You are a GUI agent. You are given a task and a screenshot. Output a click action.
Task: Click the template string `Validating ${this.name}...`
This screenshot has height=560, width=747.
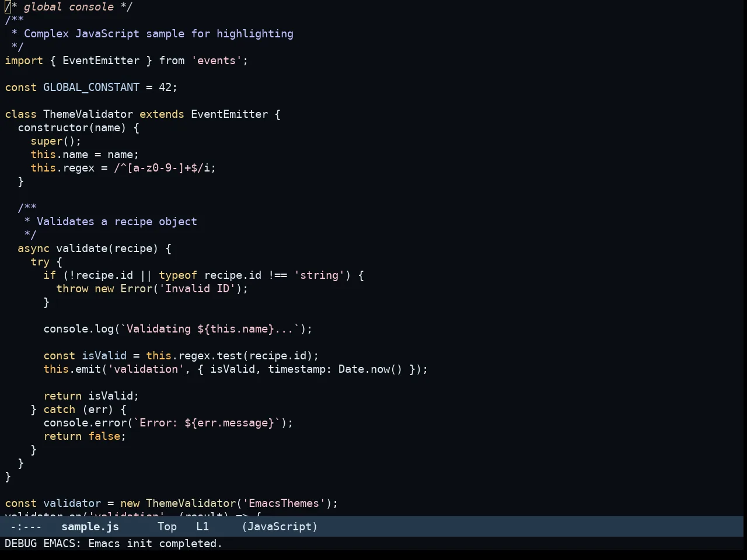pos(210,328)
